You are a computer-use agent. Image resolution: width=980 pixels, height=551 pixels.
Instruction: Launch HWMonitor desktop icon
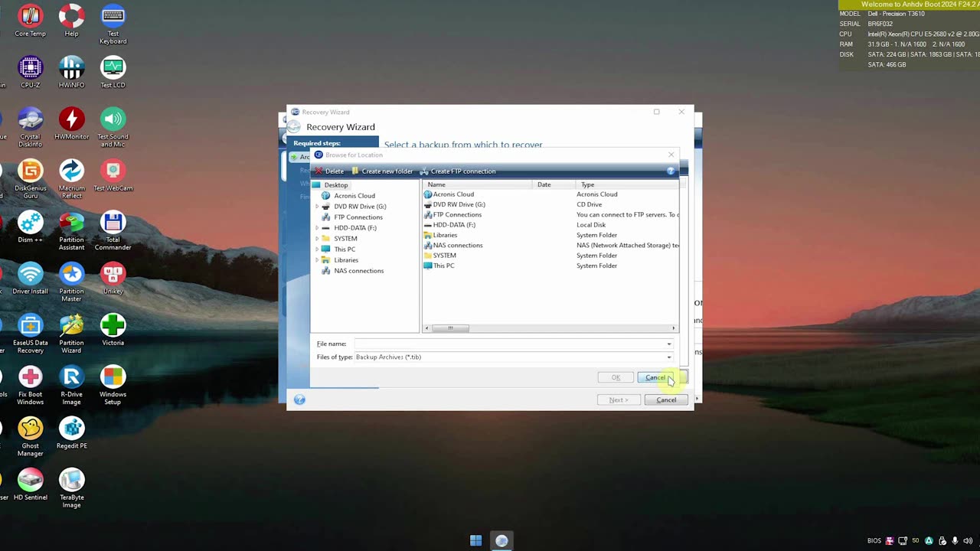[x=71, y=123]
